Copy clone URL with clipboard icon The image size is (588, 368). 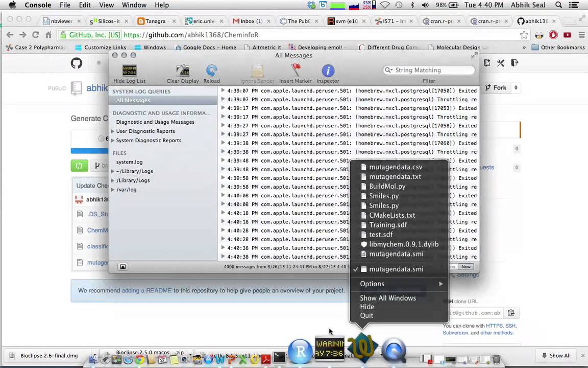click(x=511, y=313)
